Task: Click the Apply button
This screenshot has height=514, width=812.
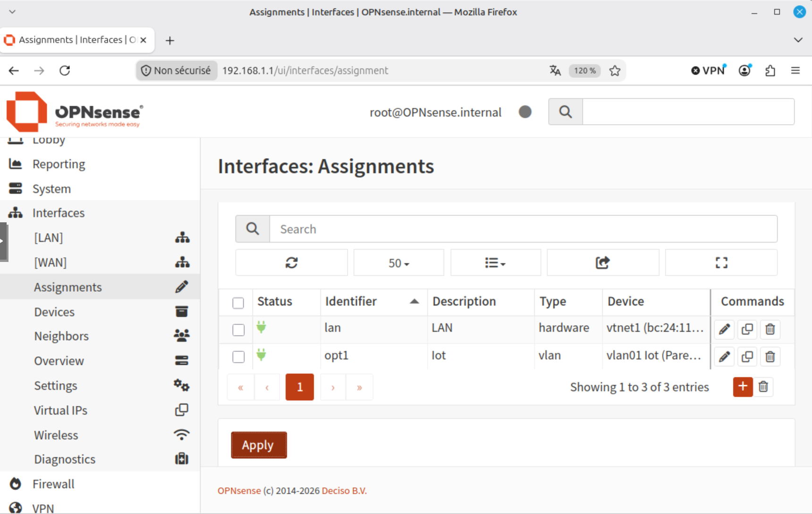Action: tap(259, 445)
